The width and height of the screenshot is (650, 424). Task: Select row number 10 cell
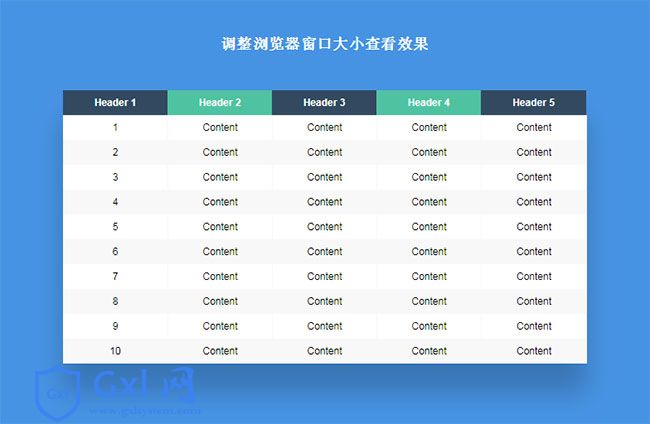point(115,351)
